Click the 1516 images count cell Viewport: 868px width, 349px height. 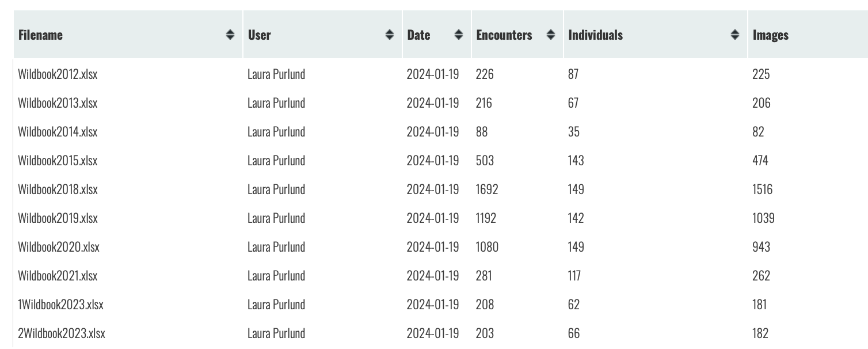coord(762,189)
